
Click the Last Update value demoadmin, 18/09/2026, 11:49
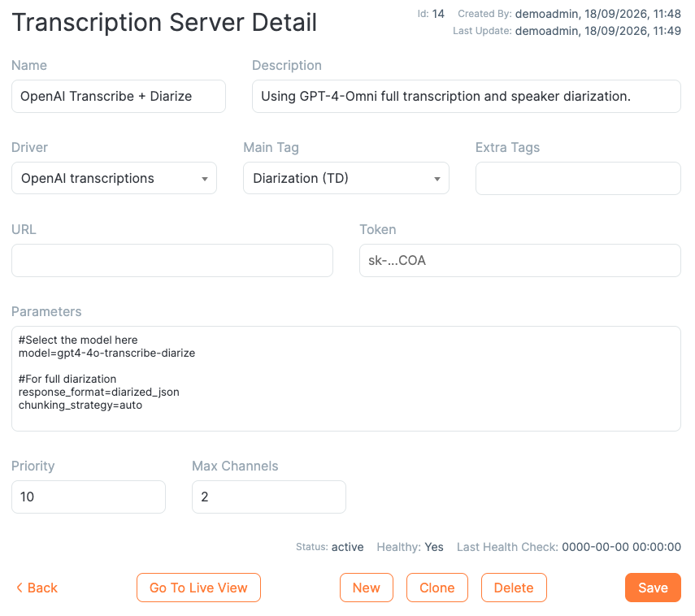(x=598, y=31)
